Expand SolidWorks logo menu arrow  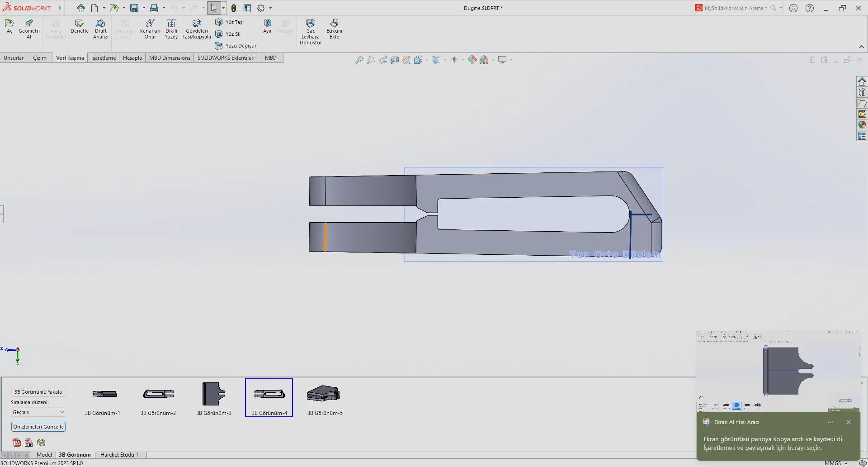[60, 8]
